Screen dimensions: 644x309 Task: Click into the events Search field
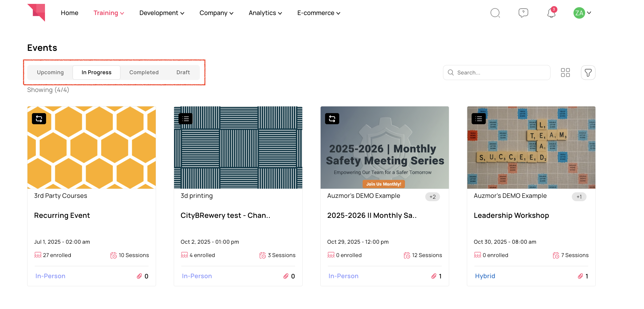[500, 73]
